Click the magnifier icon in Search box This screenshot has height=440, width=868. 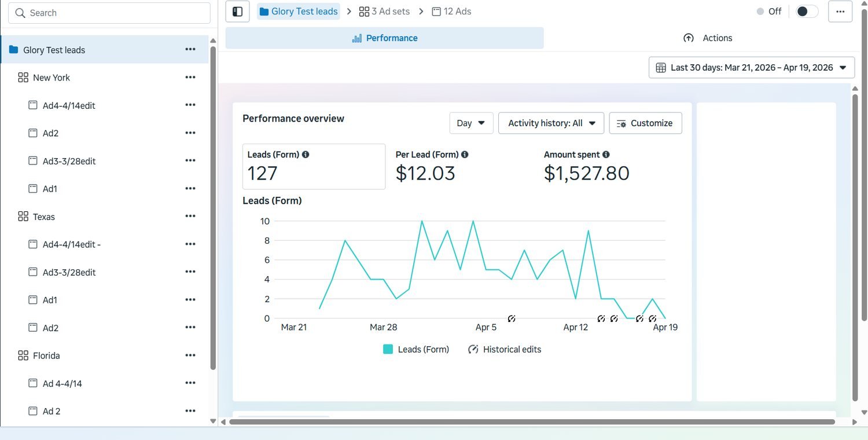click(20, 13)
